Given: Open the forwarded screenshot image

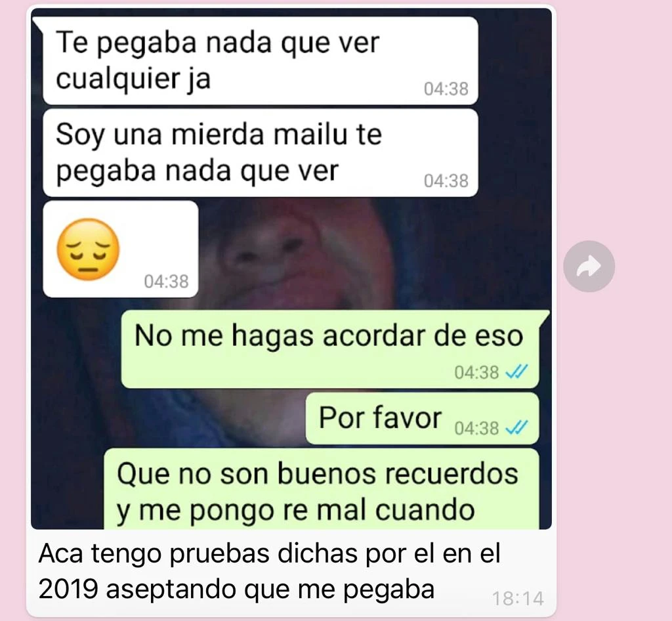Looking at the screenshot, I should pos(291,268).
